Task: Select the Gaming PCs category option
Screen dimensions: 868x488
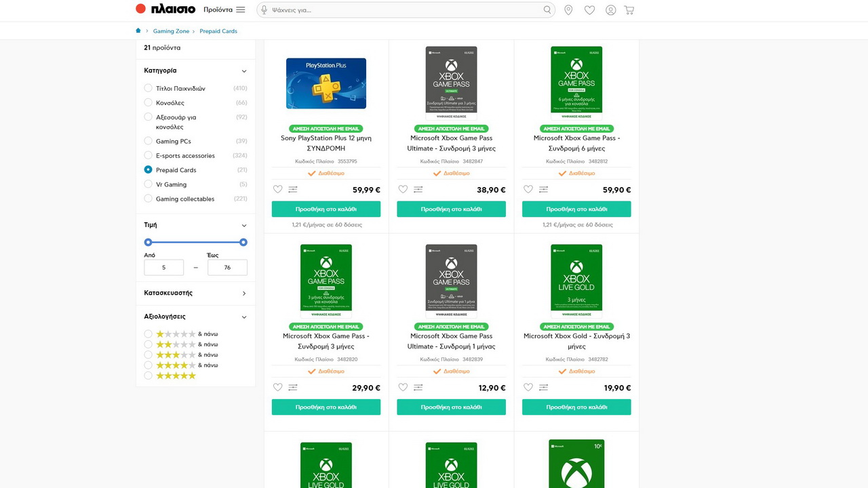Action: (x=149, y=141)
